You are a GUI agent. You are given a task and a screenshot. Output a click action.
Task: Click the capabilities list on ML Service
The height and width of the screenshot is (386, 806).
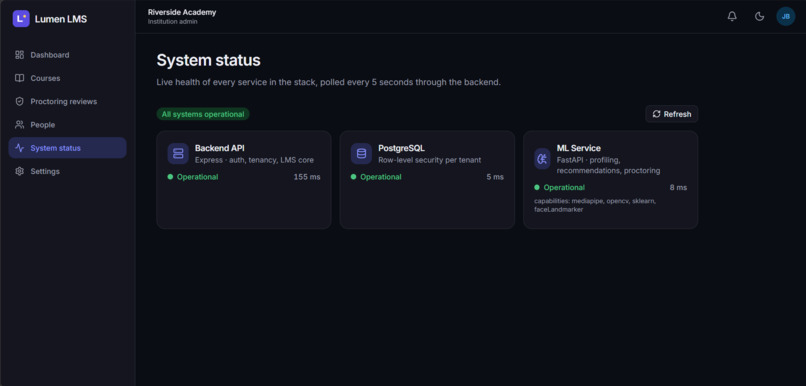coord(595,205)
